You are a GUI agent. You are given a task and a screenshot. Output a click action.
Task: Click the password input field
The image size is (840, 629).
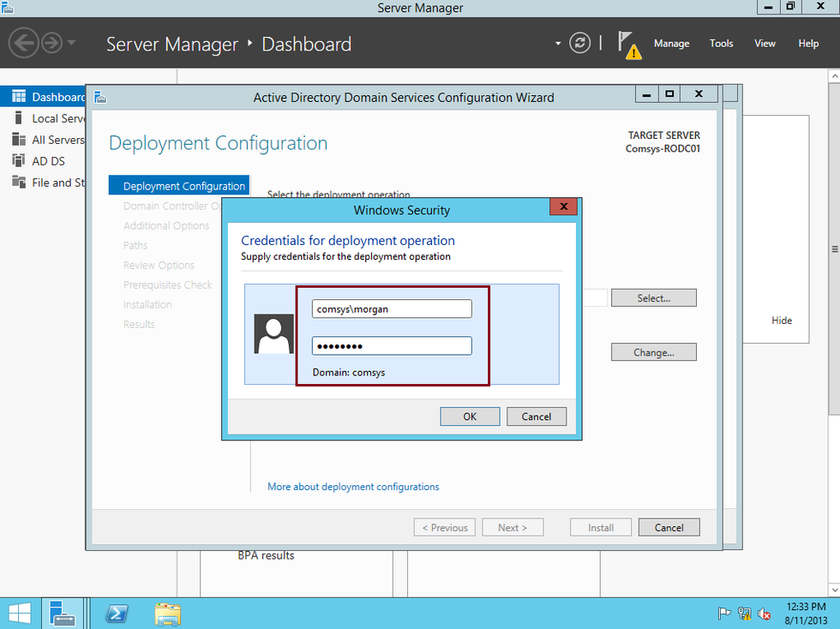click(x=392, y=345)
